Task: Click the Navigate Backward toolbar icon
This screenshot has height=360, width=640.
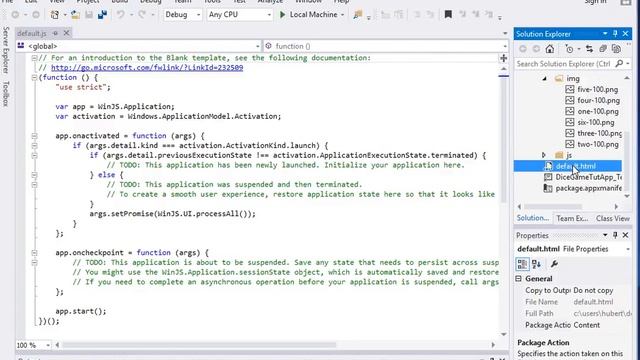Action: pos(15,15)
